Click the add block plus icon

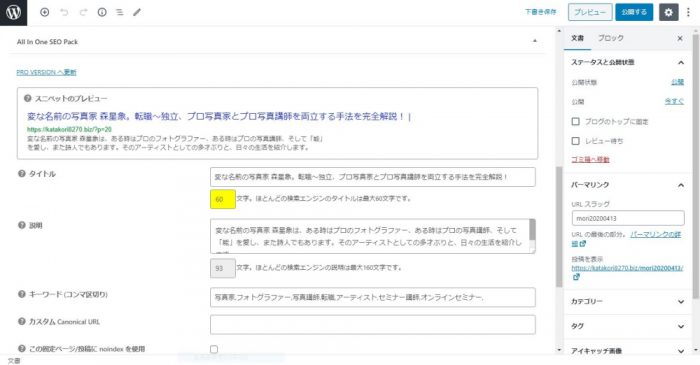[45, 12]
